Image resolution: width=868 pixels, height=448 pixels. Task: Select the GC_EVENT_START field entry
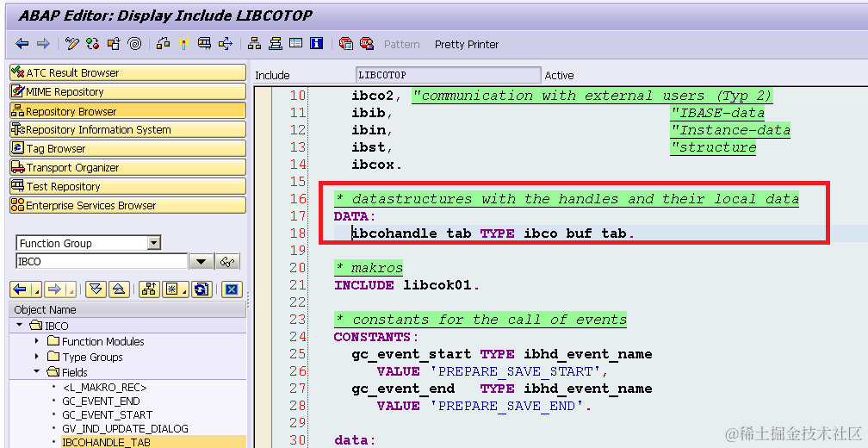(x=107, y=414)
